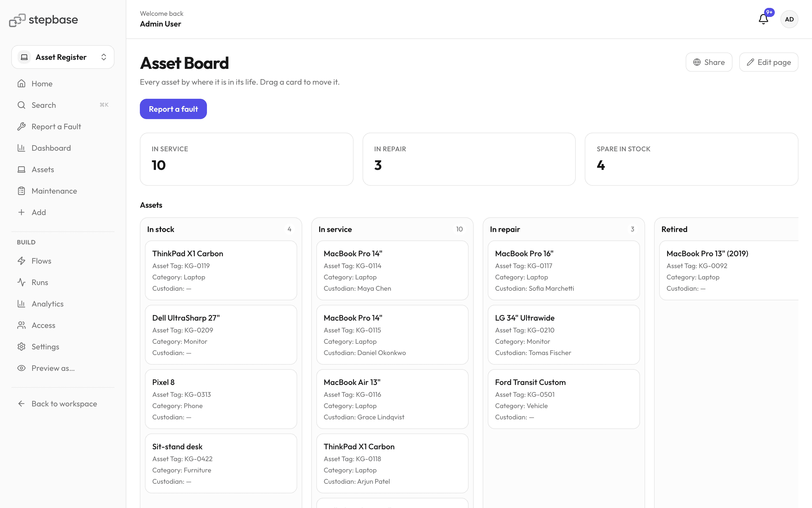The height and width of the screenshot is (508, 812).
Task: Open the MacBook Pro 13" (2019) card
Action: tap(729, 270)
